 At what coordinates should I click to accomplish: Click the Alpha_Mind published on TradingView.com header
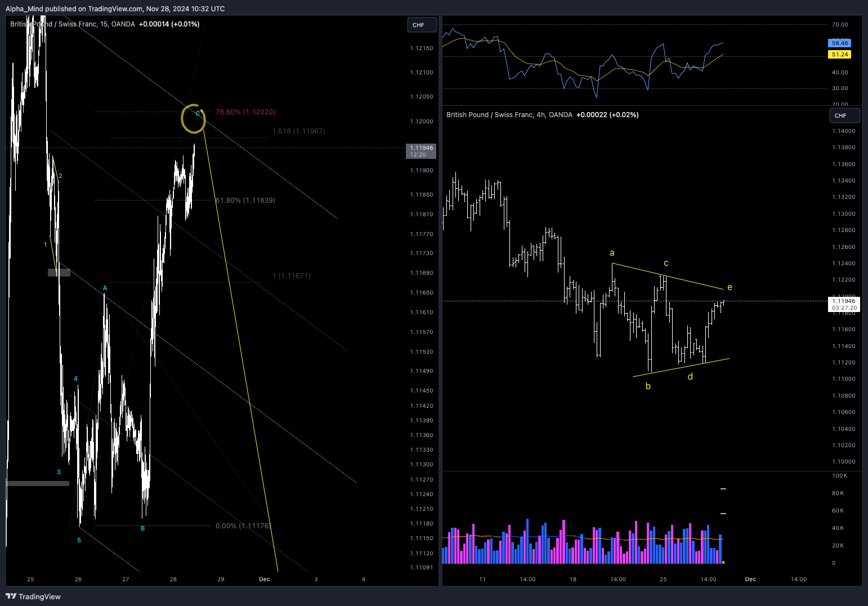[x=115, y=8]
